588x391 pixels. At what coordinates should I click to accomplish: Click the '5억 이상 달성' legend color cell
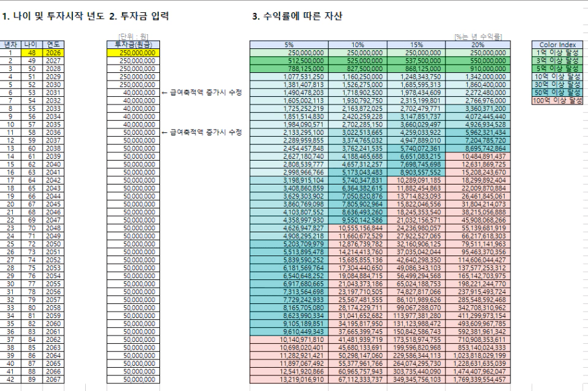coord(557,68)
